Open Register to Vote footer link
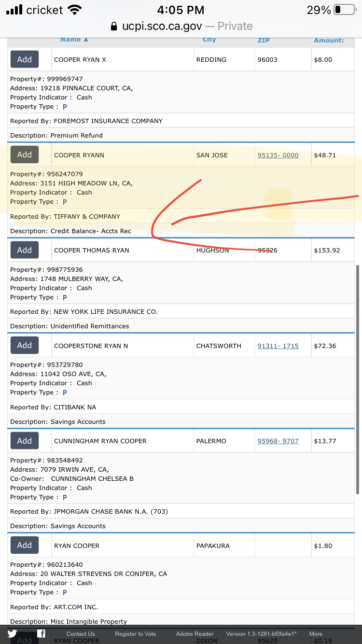The image size is (362, 644). (x=136, y=634)
